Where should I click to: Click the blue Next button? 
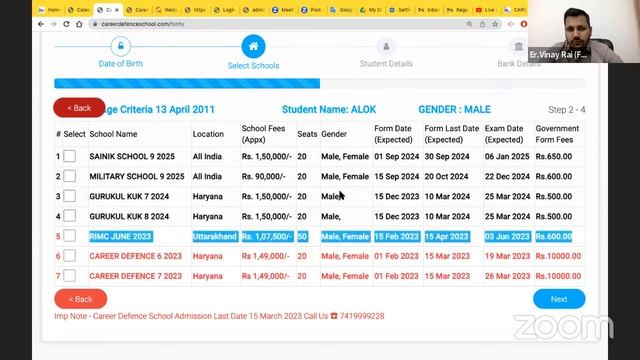click(x=559, y=299)
